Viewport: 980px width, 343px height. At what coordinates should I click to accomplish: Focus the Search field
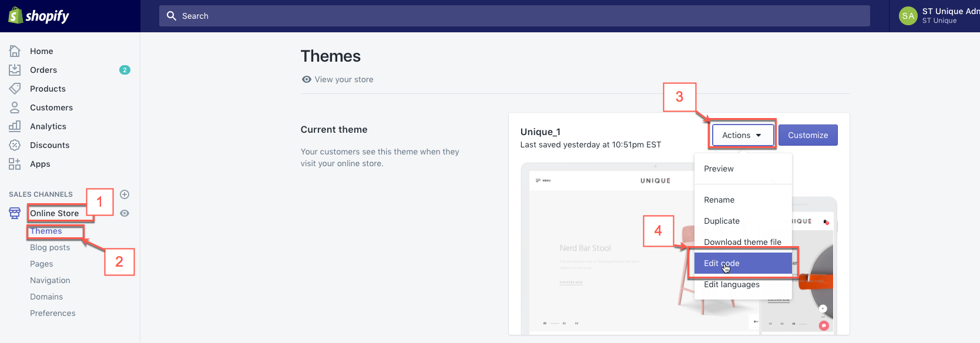[x=514, y=16]
